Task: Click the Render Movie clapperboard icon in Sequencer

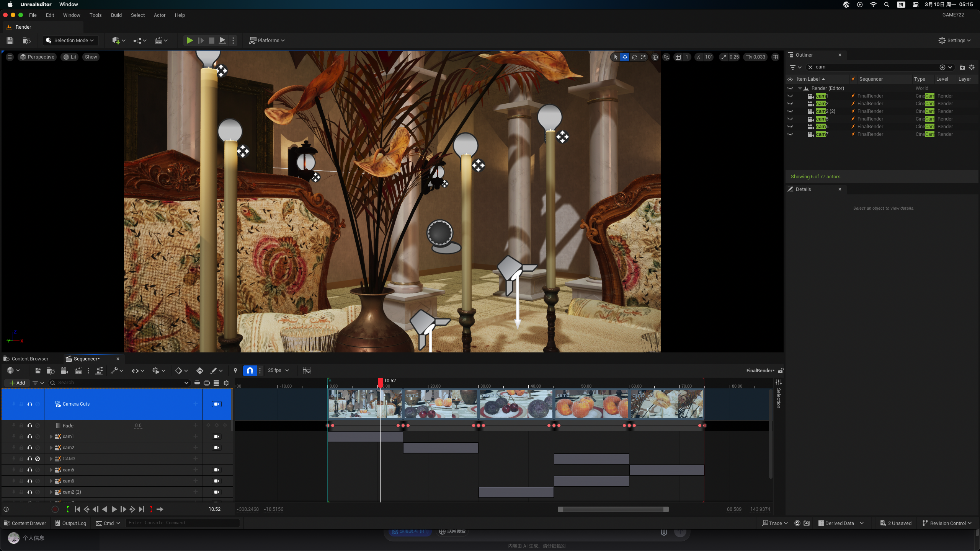Action: click(78, 370)
